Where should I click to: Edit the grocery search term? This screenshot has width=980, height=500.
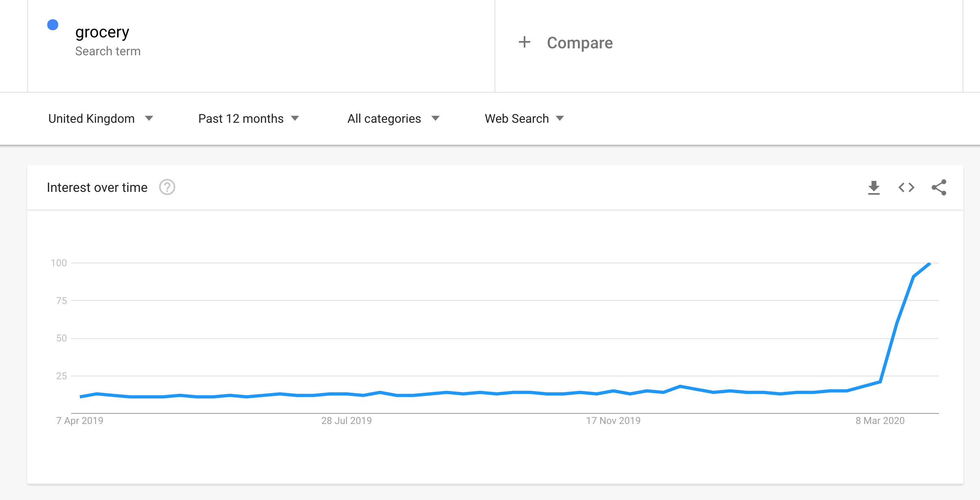click(x=102, y=32)
